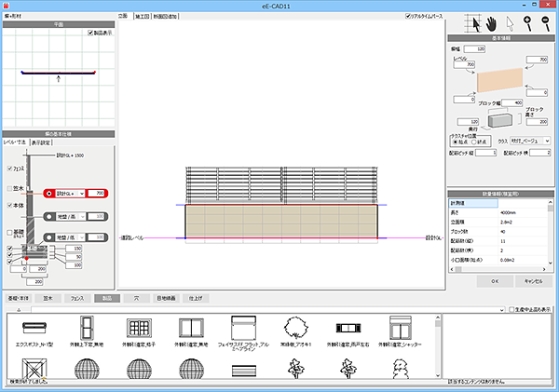Select the 始点 texture position radio
Viewport: 559px width, 392px height.
[x=455, y=142]
